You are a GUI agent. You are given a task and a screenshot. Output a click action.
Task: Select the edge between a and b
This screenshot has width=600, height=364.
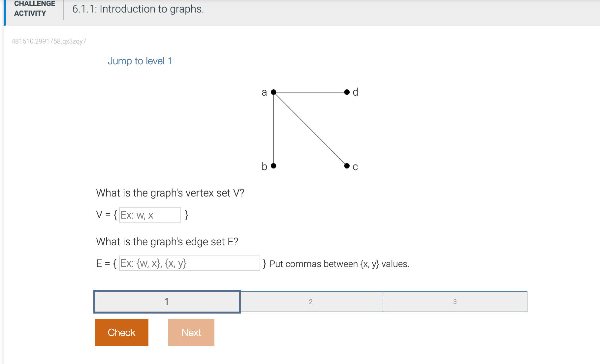point(273,129)
